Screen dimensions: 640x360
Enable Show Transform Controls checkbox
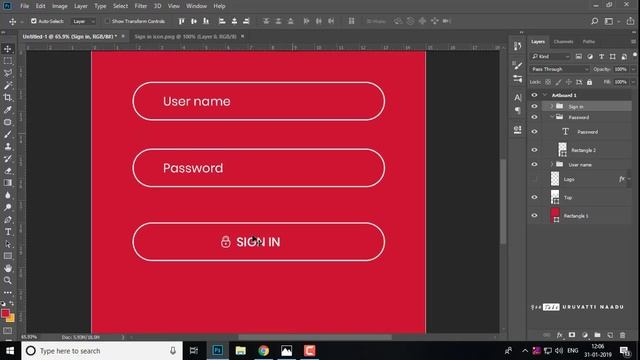(x=107, y=21)
